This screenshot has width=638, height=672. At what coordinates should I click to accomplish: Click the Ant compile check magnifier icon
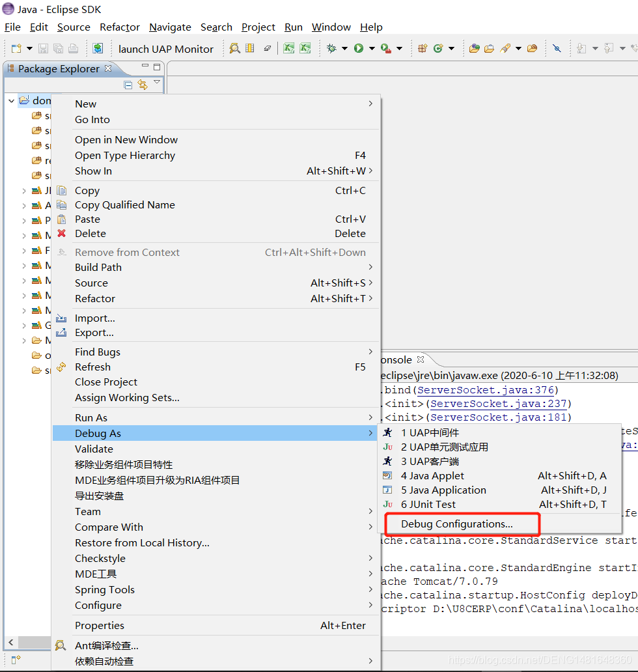tap(61, 645)
